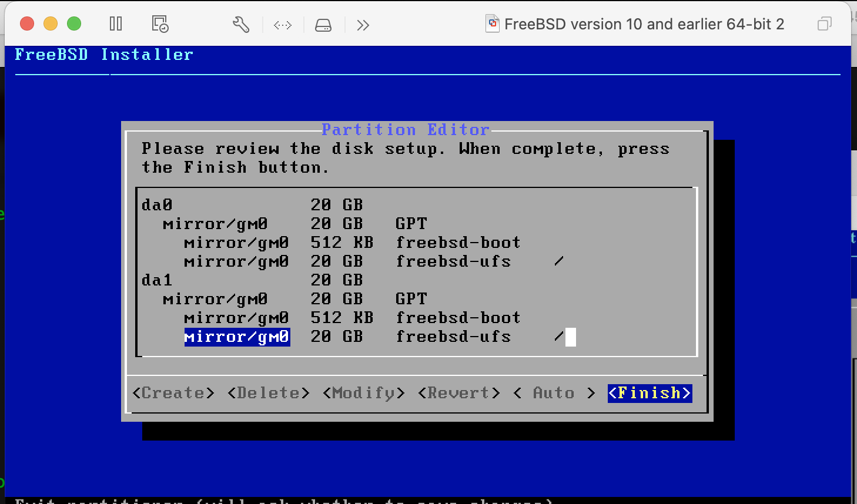Viewport: 857px width, 504px height.
Task: Click the hard disk device icon
Action: [x=323, y=25]
